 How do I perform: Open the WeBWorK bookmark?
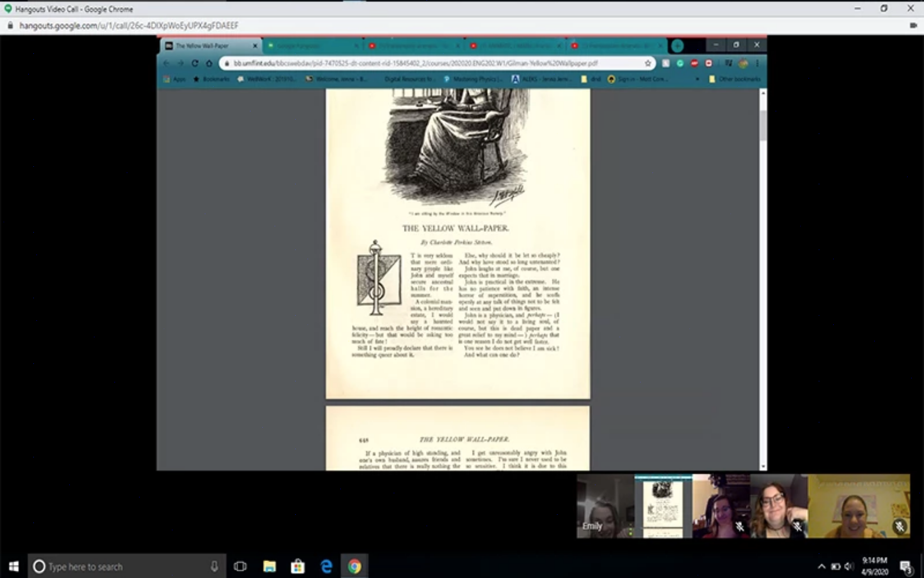266,79
